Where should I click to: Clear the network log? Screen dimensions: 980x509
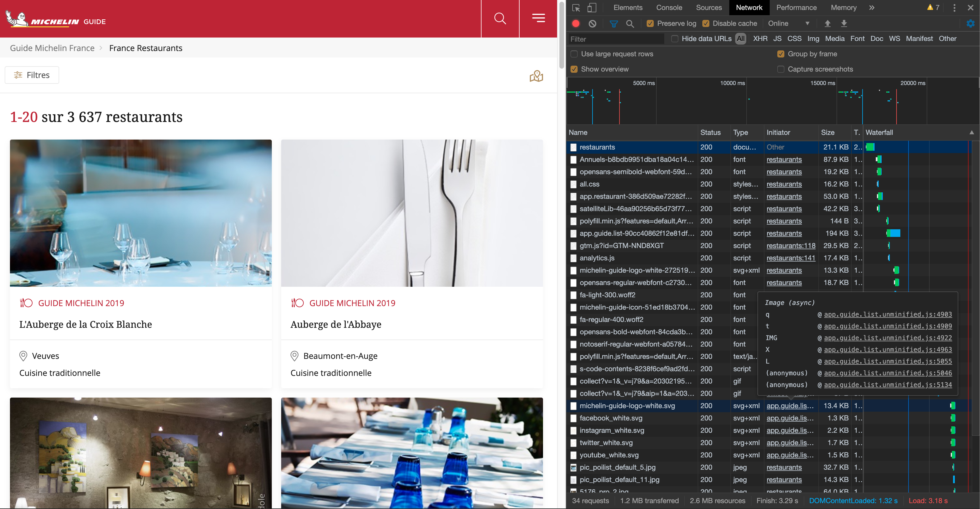pos(592,24)
